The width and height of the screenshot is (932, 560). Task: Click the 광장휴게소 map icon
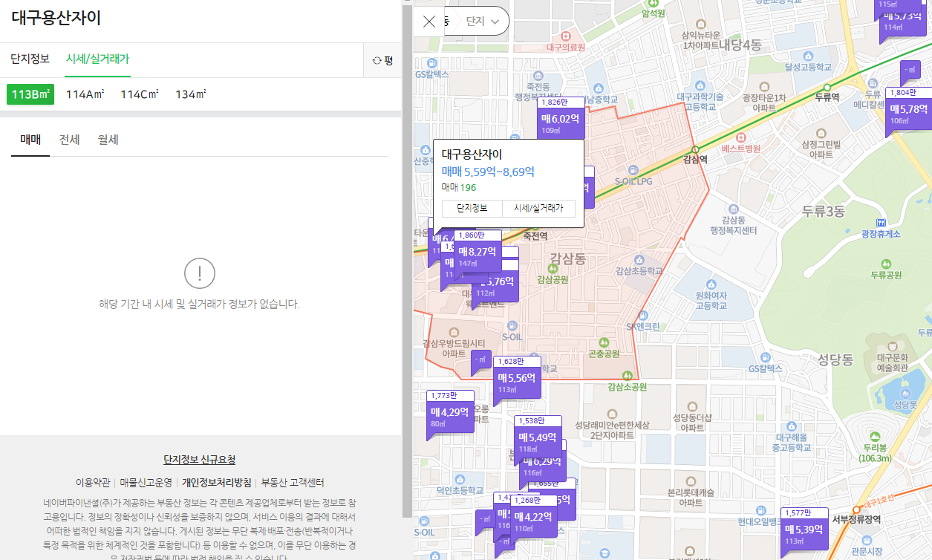pyautogui.click(x=881, y=222)
